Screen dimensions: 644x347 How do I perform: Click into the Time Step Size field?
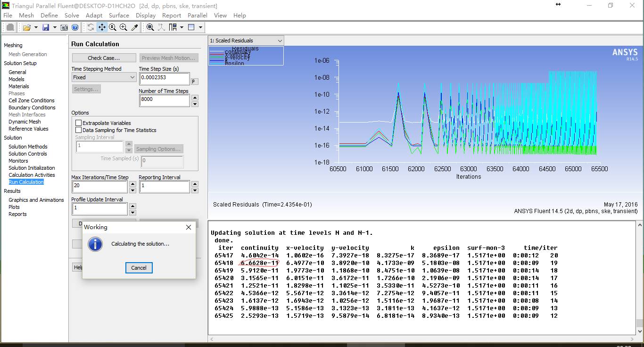(x=164, y=78)
